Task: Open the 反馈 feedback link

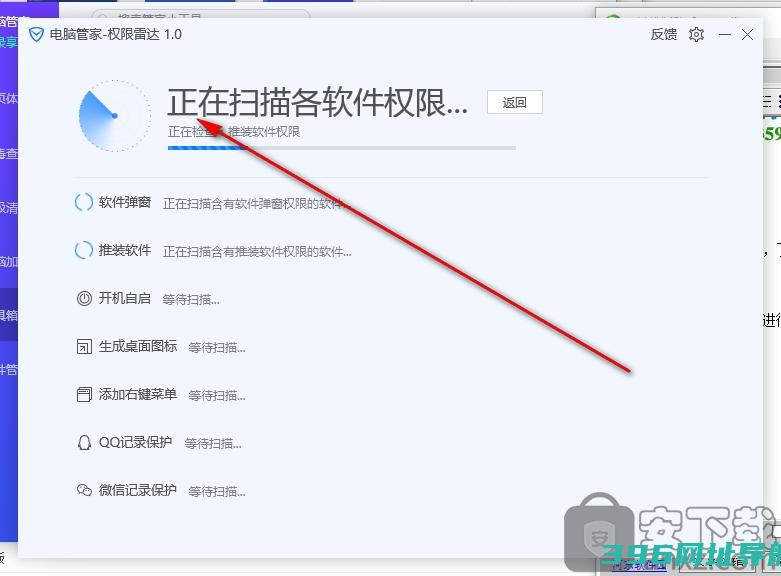Action: 663,34
